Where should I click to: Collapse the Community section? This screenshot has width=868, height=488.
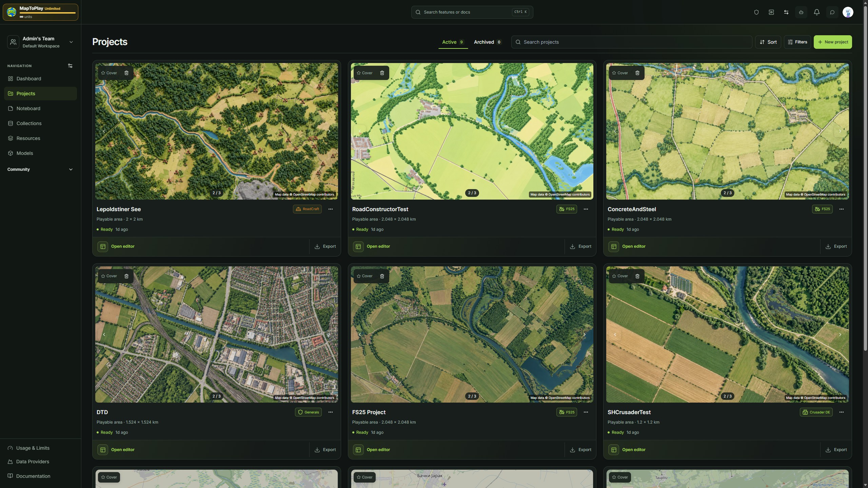[x=40, y=169]
